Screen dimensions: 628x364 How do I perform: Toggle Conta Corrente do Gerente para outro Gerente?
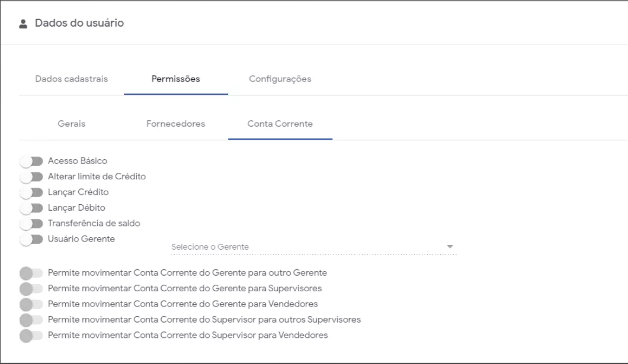click(32, 273)
